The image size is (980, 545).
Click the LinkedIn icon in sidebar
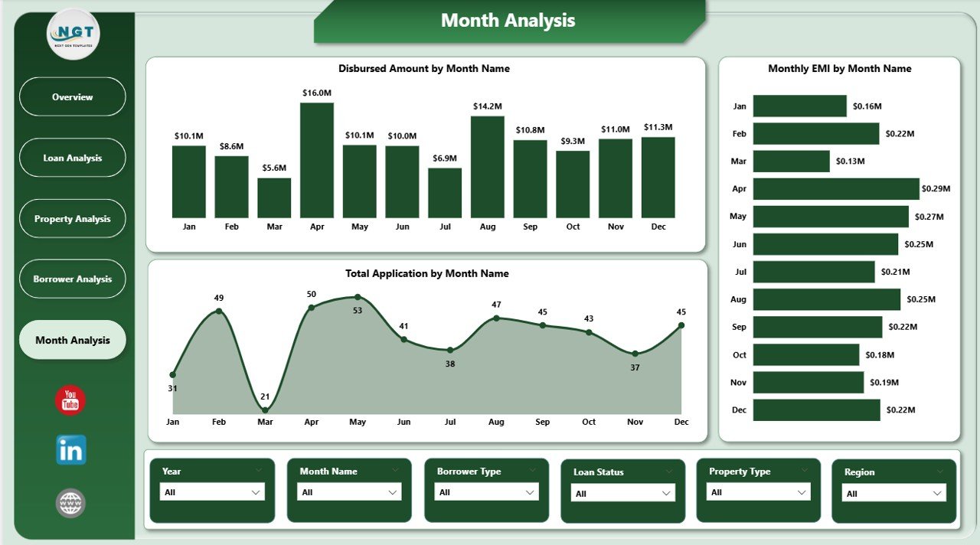(69, 451)
